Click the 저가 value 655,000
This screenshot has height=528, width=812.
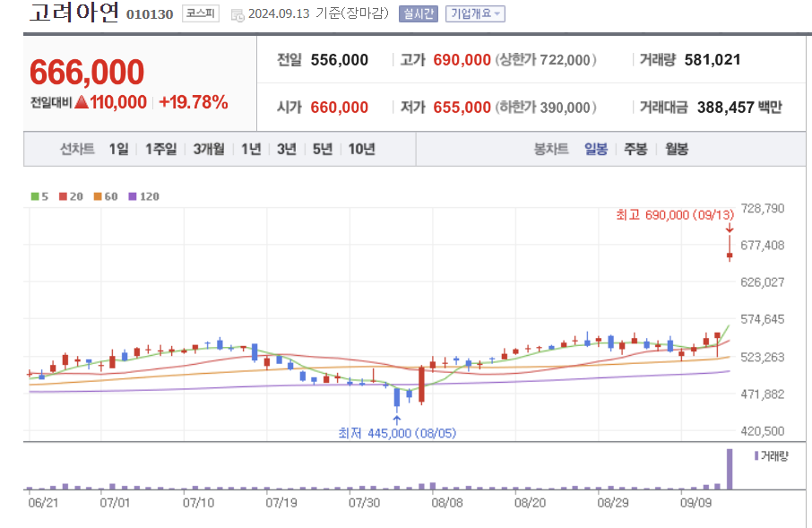pyautogui.click(x=462, y=108)
